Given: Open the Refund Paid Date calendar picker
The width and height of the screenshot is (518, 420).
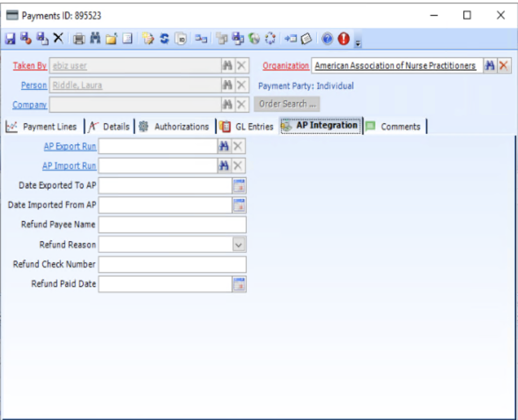Looking at the screenshot, I should [x=240, y=284].
